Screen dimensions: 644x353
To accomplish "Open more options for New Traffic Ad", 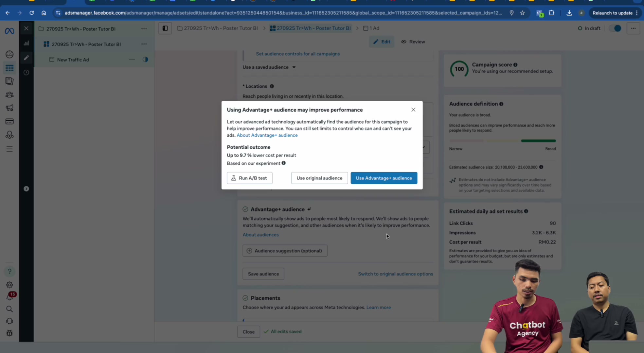I will click(132, 59).
